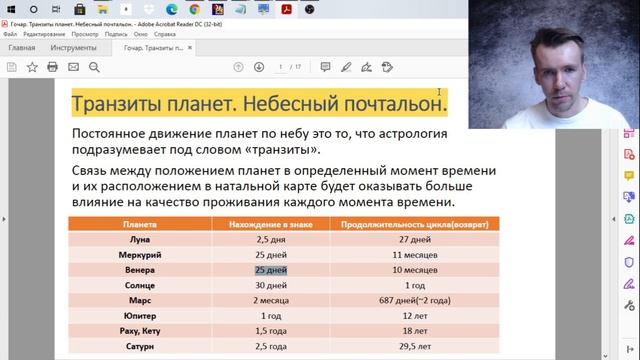Open the Windows Start menu
The width and height of the screenshot is (640, 360).
11,9
